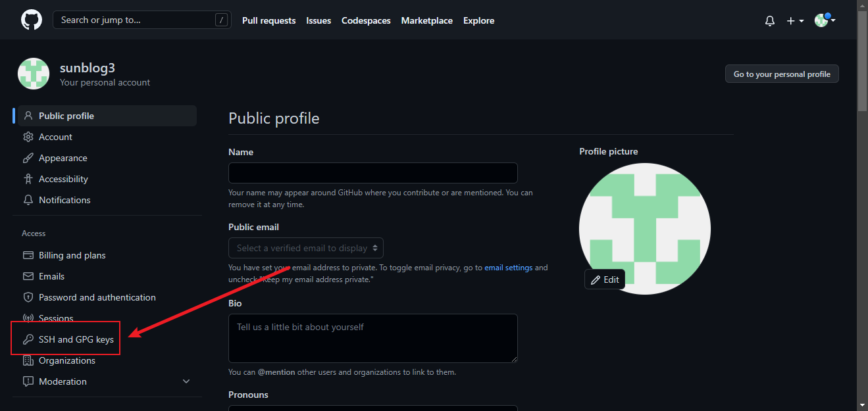Click into the Name text field
868x411 pixels.
(372, 173)
